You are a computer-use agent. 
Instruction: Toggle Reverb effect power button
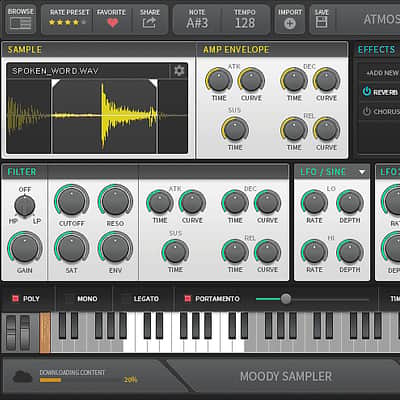point(367,92)
